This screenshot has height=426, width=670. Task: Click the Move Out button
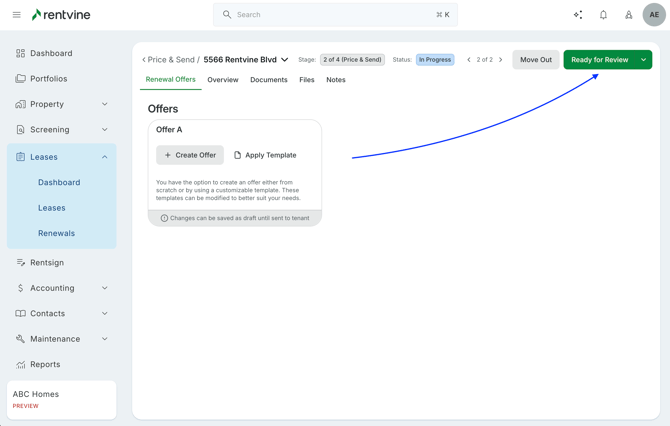535,60
